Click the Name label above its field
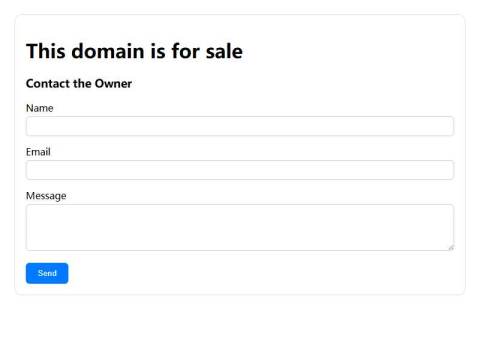480x360 pixels. pyautogui.click(x=40, y=108)
